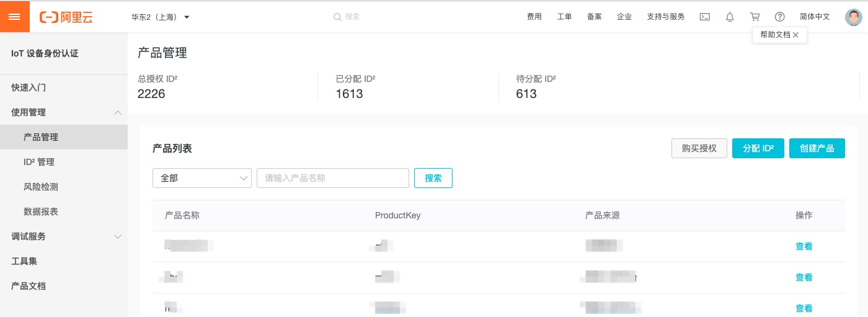Open the Cloud Shell terminal icon

coord(705,17)
